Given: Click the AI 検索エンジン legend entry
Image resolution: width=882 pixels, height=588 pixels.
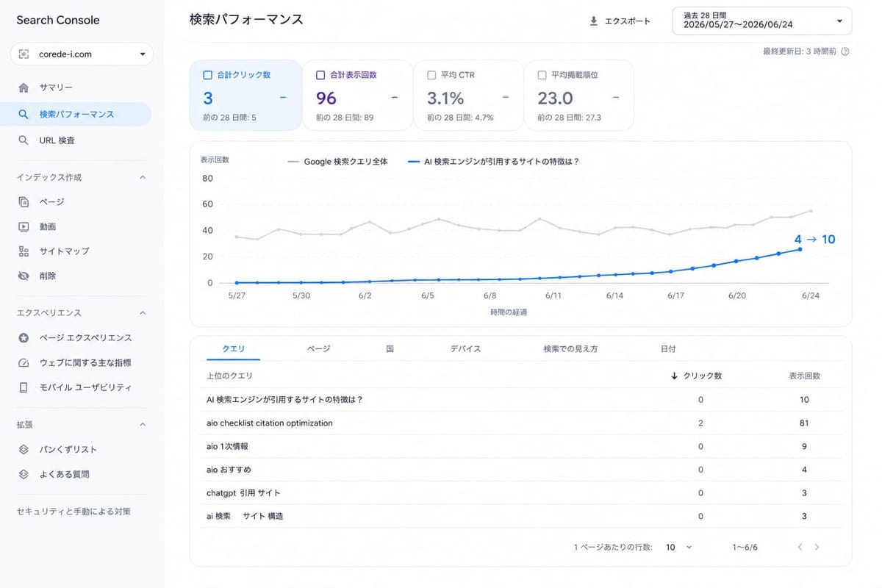Looking at the screenshot, I should click(x=493, y=161).
